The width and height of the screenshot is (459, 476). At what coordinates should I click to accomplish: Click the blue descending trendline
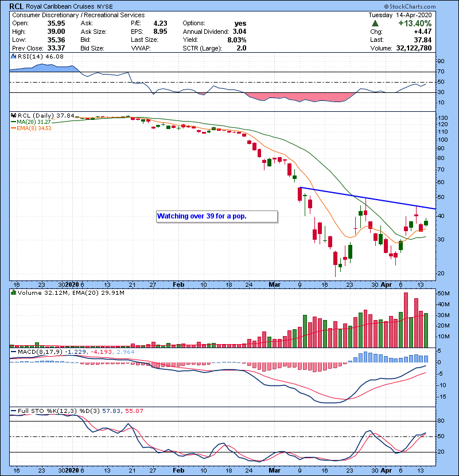(x=368, y=198)
